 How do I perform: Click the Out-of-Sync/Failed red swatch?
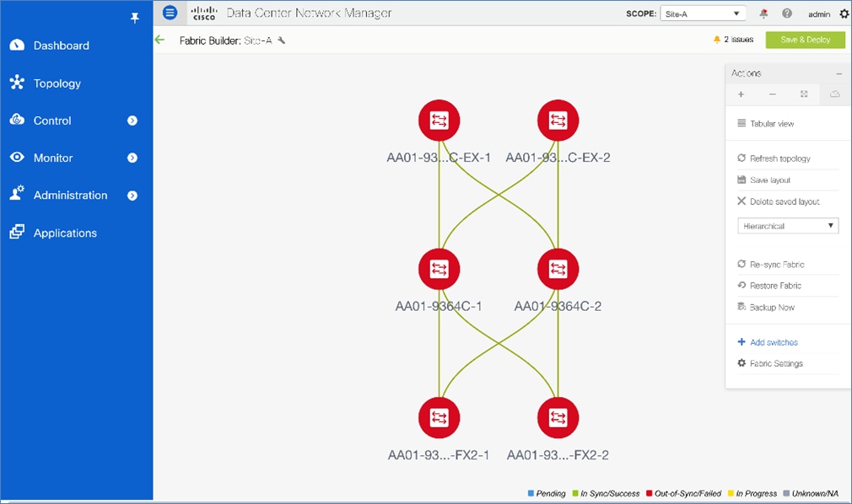click(x=649, y=494)
